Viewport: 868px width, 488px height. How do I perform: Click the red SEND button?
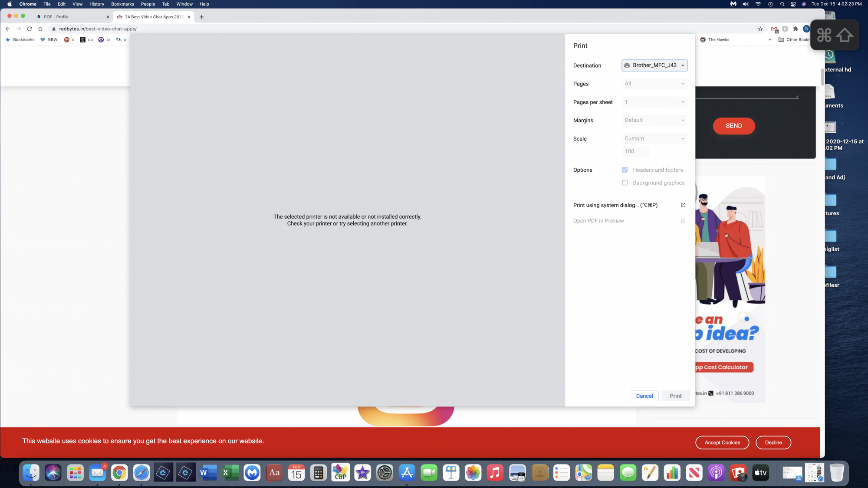[734, 126]
